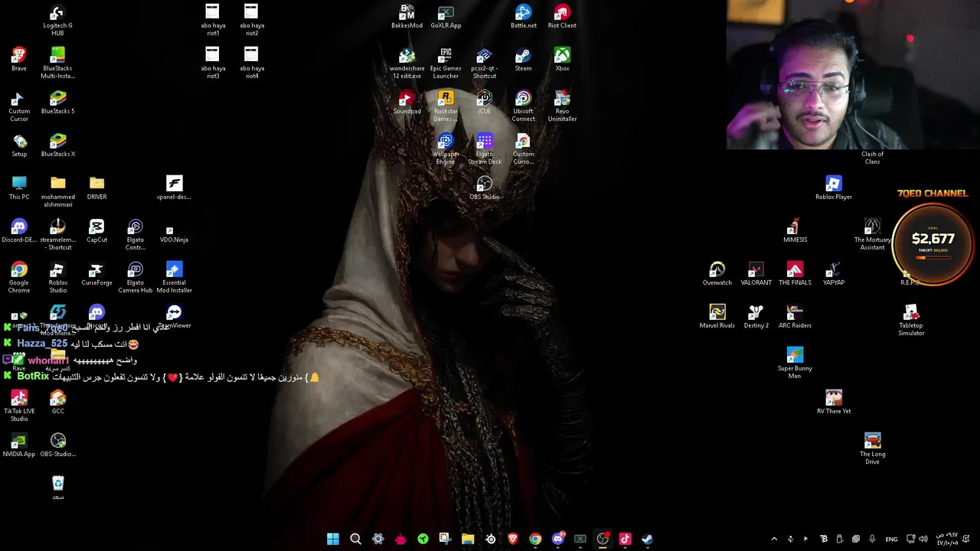Launch The Long Drive from the desktop
The height and width of the screenshot is (551, 980).
872,448
